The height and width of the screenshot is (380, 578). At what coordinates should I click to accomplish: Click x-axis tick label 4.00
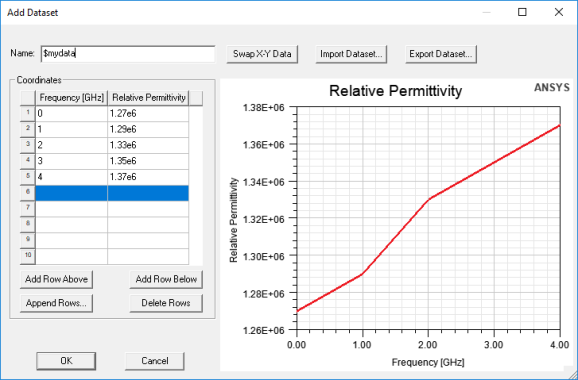point(560,345)
